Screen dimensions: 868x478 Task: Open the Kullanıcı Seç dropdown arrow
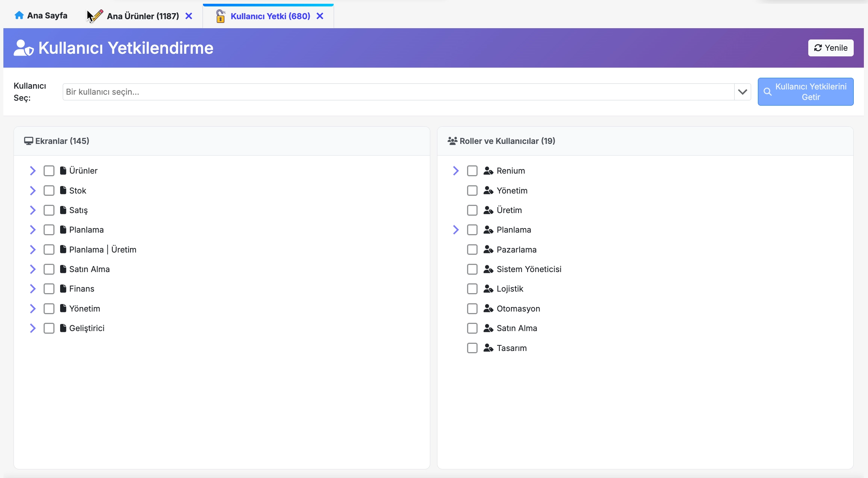point(742,92)
